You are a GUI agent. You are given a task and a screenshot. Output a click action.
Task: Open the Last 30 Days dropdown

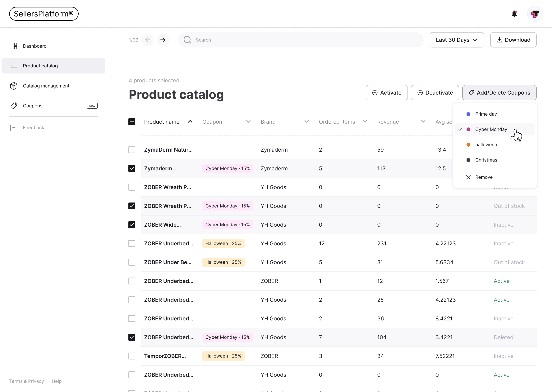[x=457, y=40]
